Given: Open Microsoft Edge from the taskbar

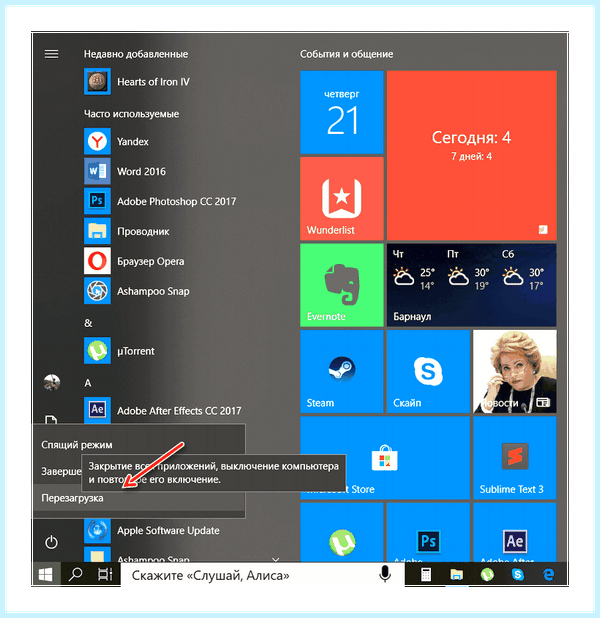Looking at the screenshot, I should tap(548, 575).
